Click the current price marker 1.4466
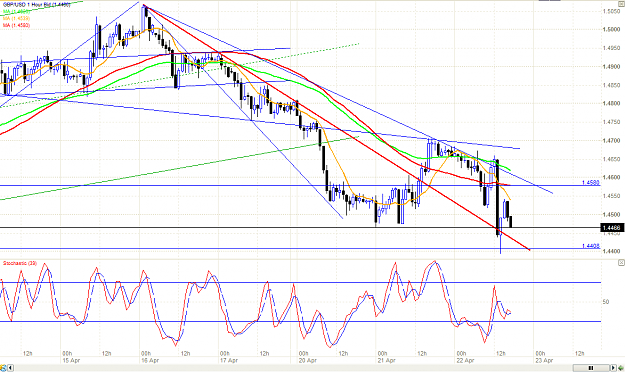This screenshot has height=372, width=625. point(612,228)
